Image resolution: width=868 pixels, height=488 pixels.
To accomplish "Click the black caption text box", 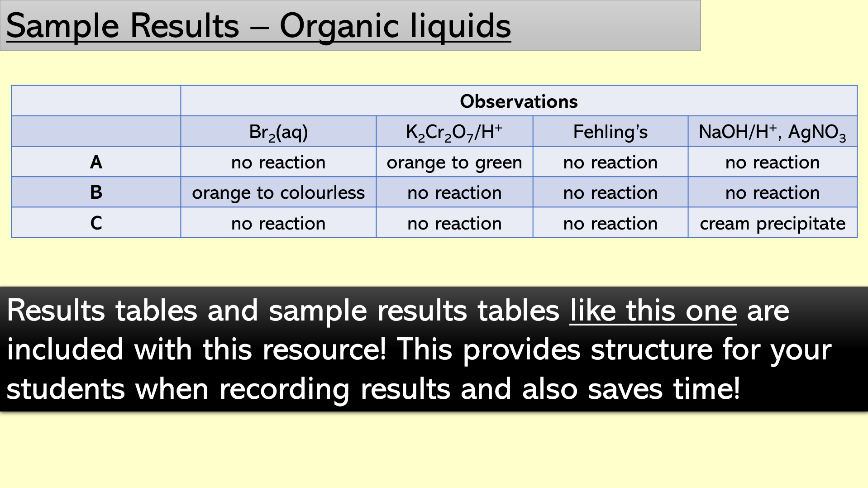I will click(434, 349).
